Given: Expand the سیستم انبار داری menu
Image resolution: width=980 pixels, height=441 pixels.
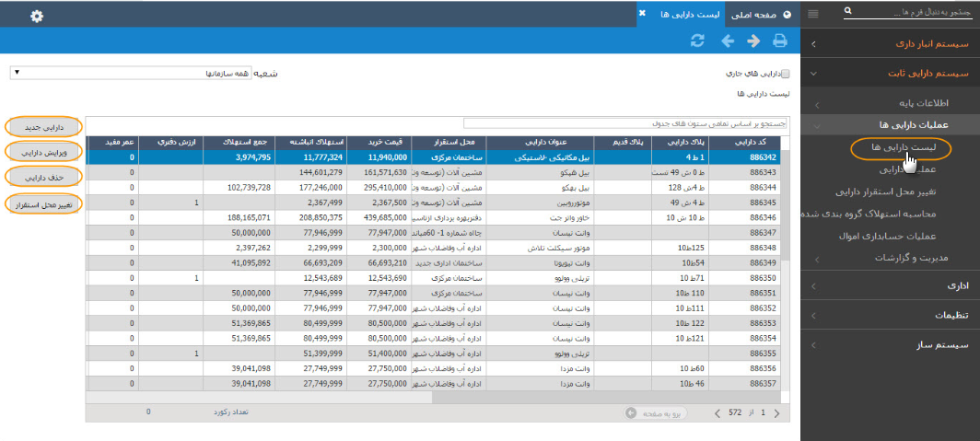Looking at the screenshot, I should coord(891,43).
